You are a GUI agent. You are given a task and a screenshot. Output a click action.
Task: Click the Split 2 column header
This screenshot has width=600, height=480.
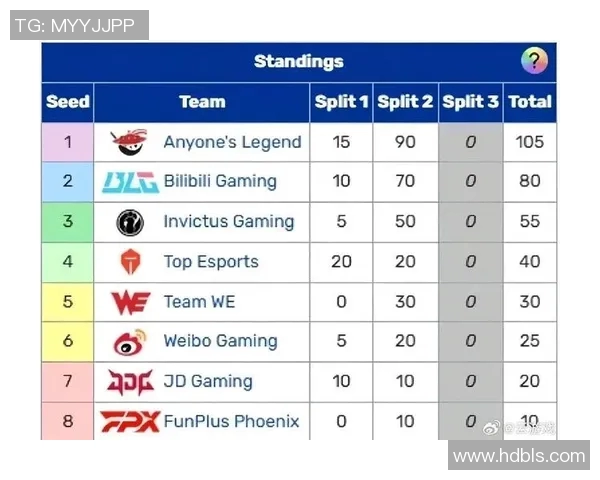tap(405, 101)
